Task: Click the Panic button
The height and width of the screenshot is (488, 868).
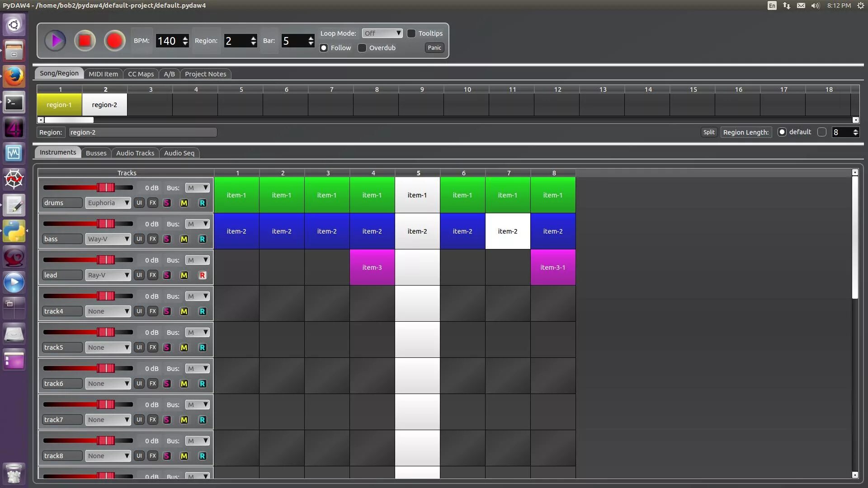Action: 434,48
